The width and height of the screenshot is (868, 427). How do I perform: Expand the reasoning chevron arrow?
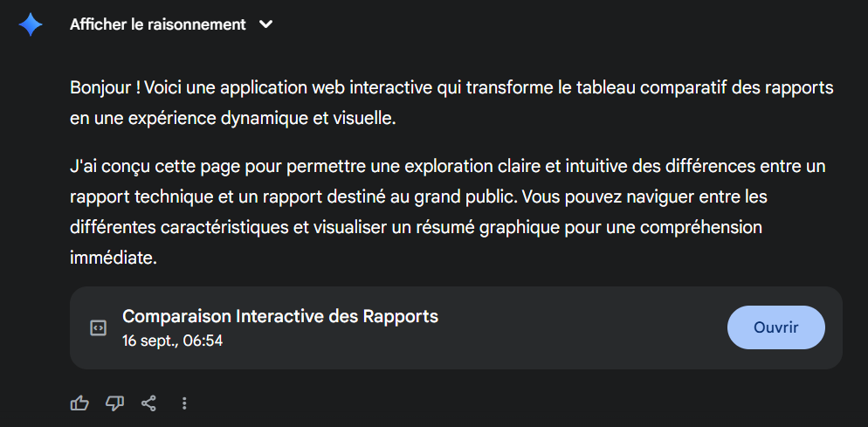266,24
